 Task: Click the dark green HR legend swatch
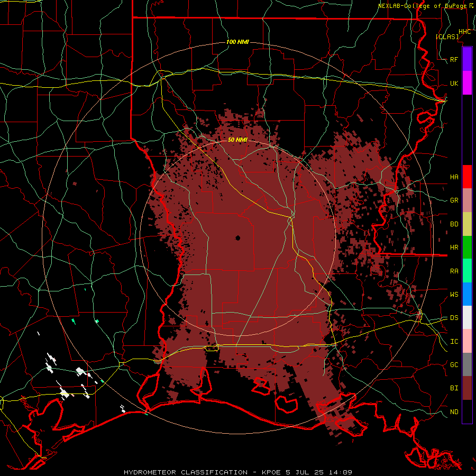point(467,248)
